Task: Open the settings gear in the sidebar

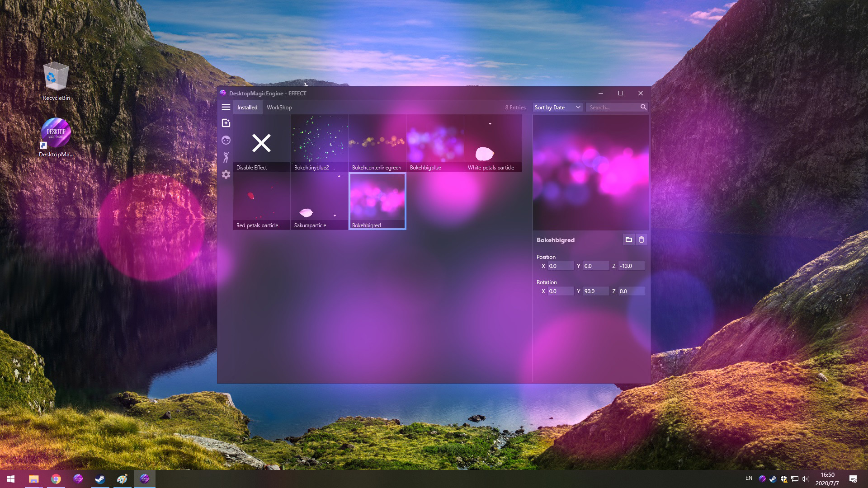Action: pos(226,175)
